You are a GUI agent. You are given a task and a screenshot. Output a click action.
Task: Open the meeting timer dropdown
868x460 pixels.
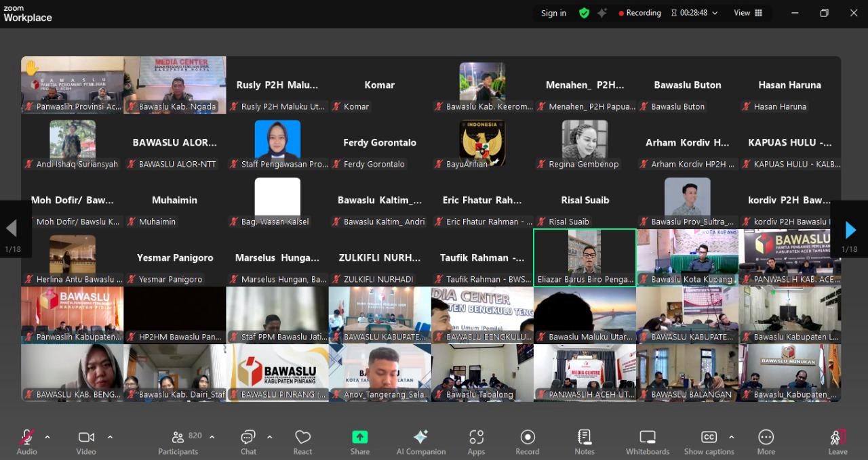pyautogui.click(x=694, y=13)
